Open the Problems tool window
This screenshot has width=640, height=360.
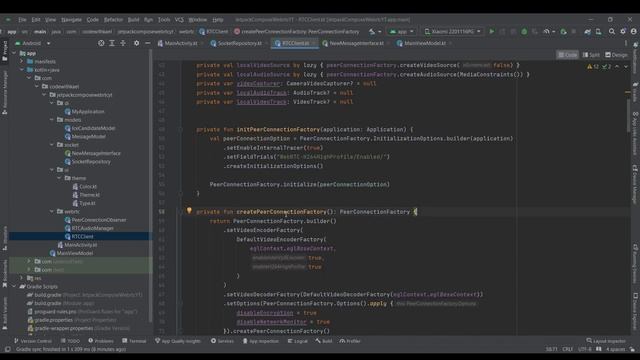pos(101,341)
